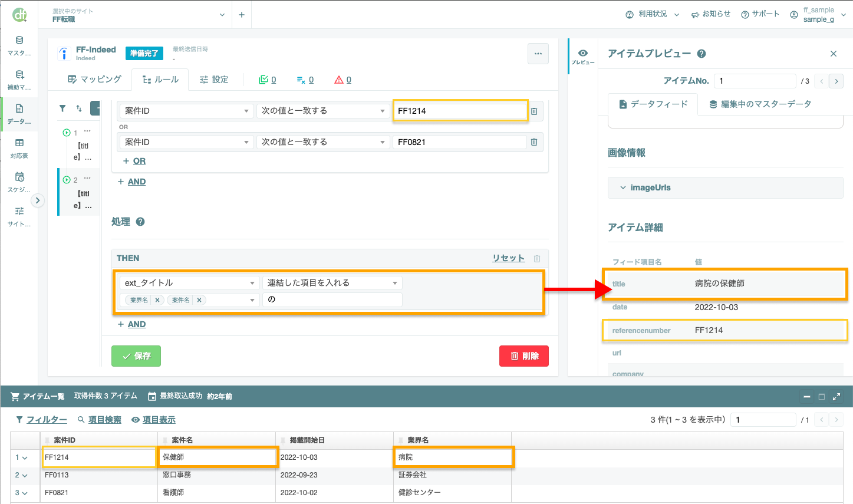Expand the imageUrls section
This screenshot has width=853, height=504.
pos(725,187)
